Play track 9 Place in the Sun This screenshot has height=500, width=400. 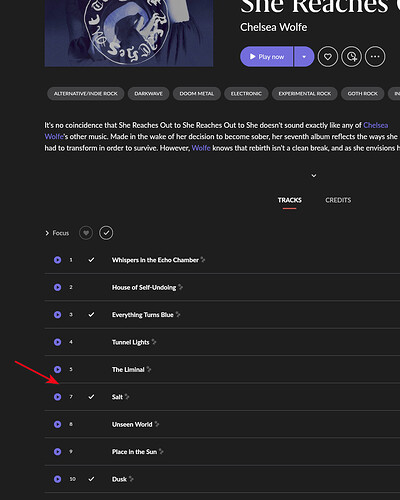58,452
